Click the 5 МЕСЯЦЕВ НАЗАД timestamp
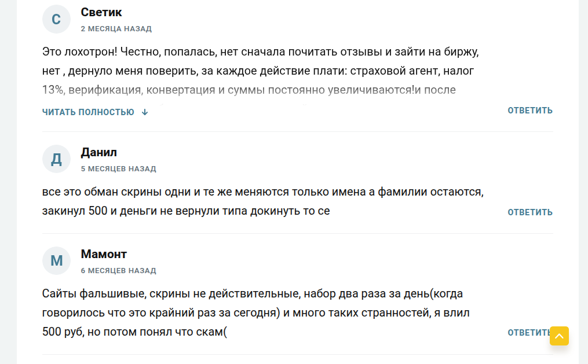588x364 pixels. tap(118, 168)
